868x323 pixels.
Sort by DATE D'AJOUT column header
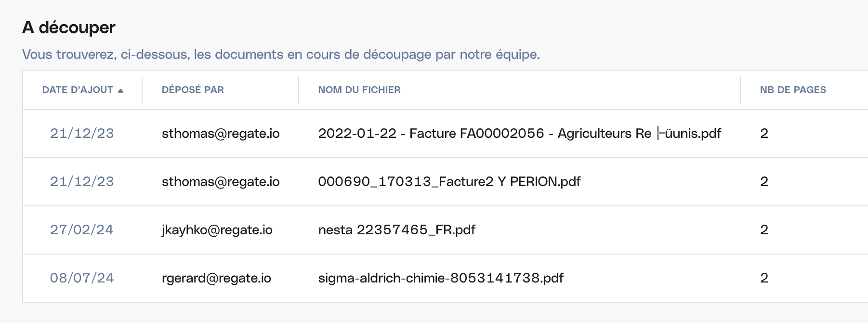click(x=78, y=90)
